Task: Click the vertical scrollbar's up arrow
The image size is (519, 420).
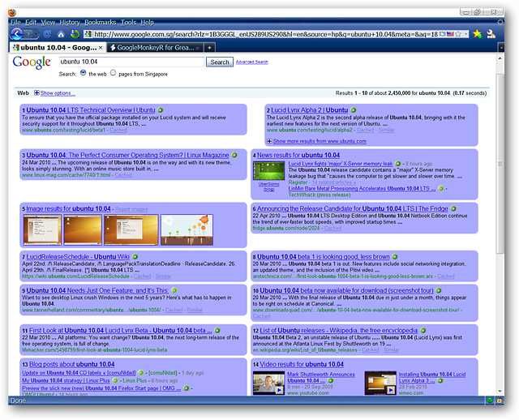Action: (500, 58)
